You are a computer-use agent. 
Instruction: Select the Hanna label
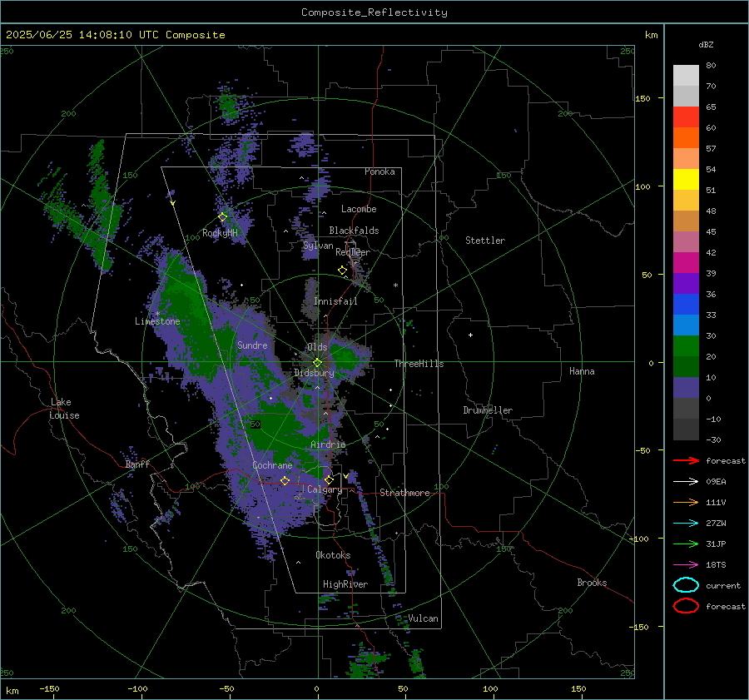click(x=582, y=371)
